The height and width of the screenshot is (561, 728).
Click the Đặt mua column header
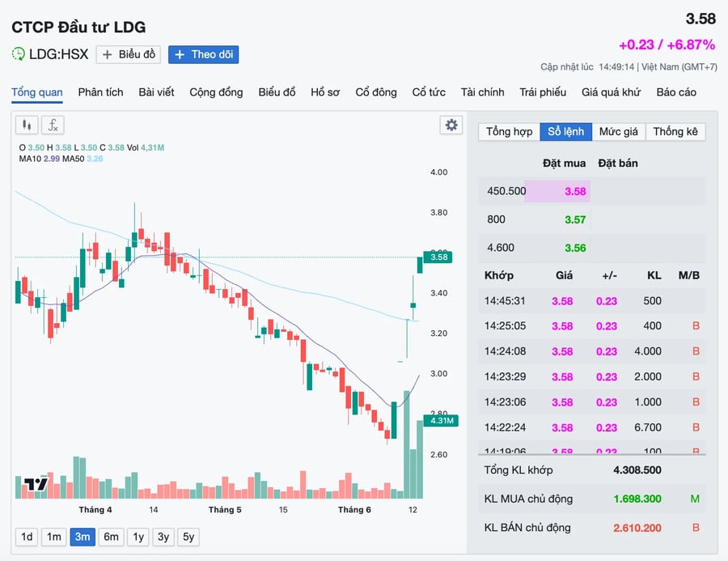(564, 164)
